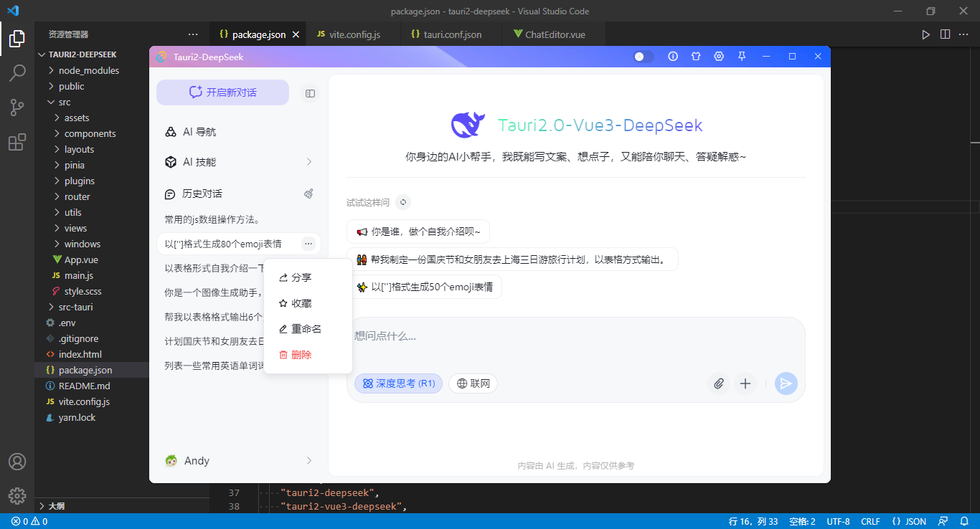The width and height of the screenshot is (980, 529).
Task: Switch to tauri.conf.json tab
Action: [x=452, y=34]
